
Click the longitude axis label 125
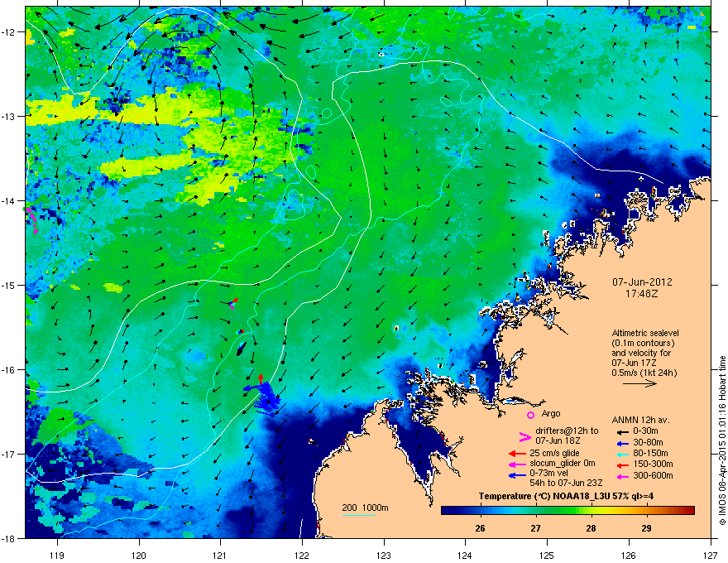(x=547, y=555)
